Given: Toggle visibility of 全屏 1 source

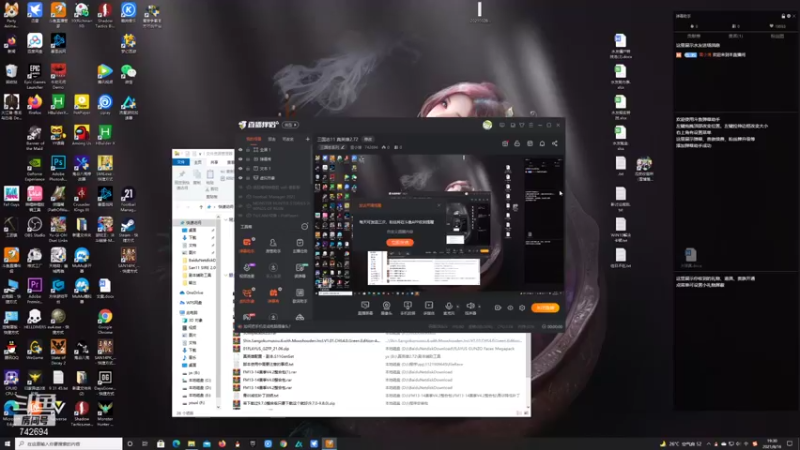Looking at the screenshot, I should [x=241, y=150].
